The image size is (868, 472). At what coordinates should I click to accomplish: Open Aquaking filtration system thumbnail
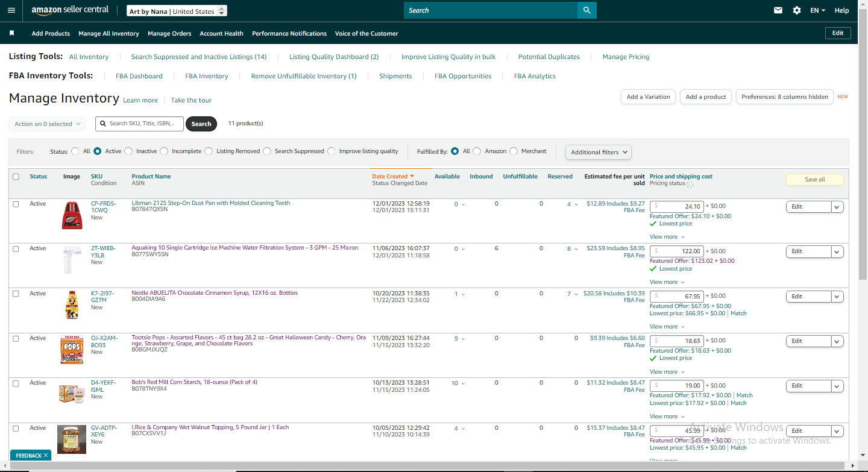click(x=72, y=260)
